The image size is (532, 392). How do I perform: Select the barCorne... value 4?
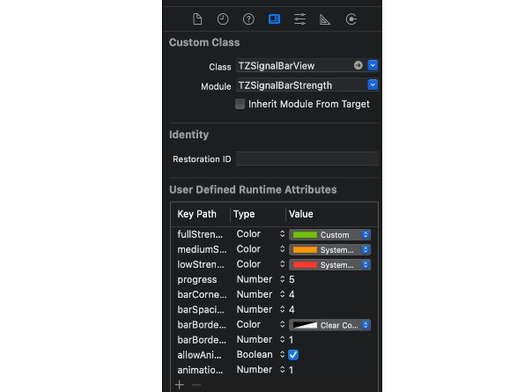pyautogui.click(x=292, y=294)
